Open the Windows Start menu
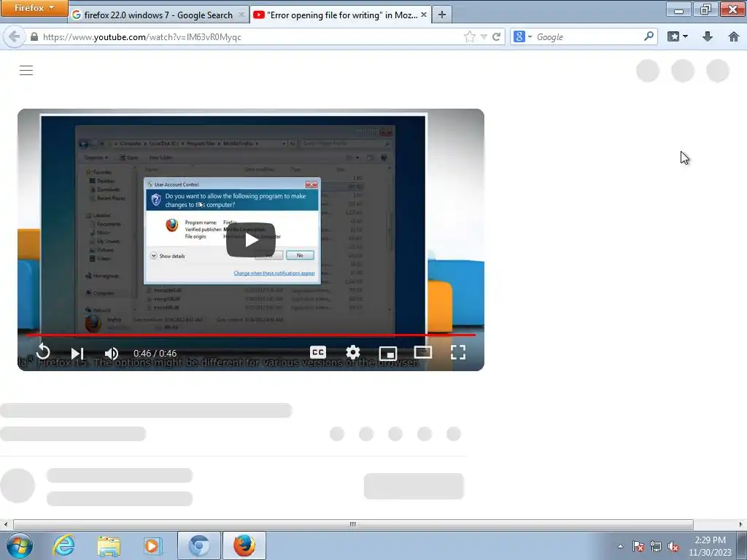This screenshot has height=560, width=747. [19, 545]
